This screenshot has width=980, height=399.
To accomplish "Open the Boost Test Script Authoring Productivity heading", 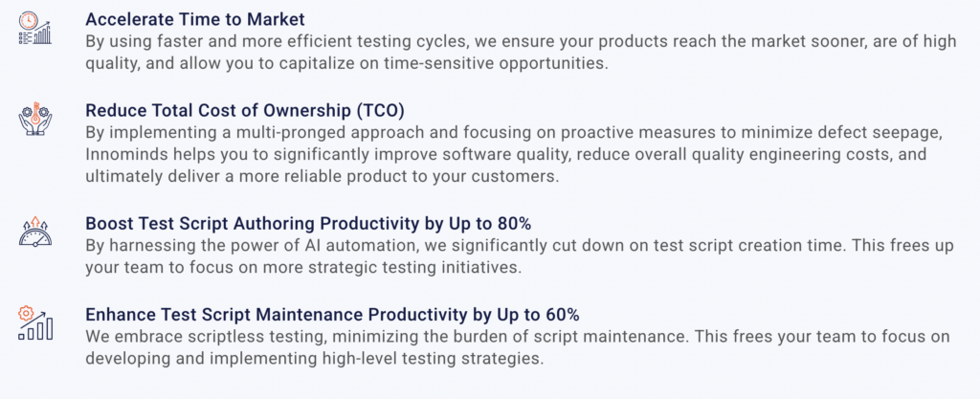I will coord(308,224).
